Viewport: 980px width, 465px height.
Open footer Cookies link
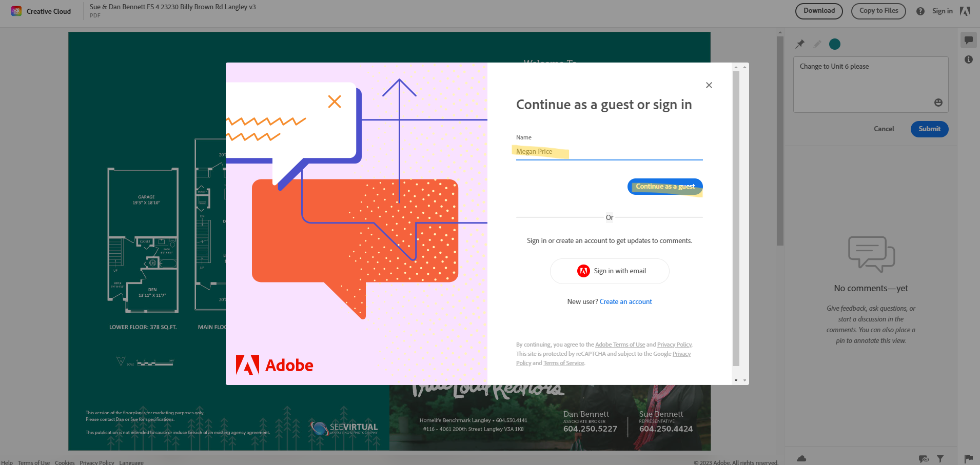(65, 462)
